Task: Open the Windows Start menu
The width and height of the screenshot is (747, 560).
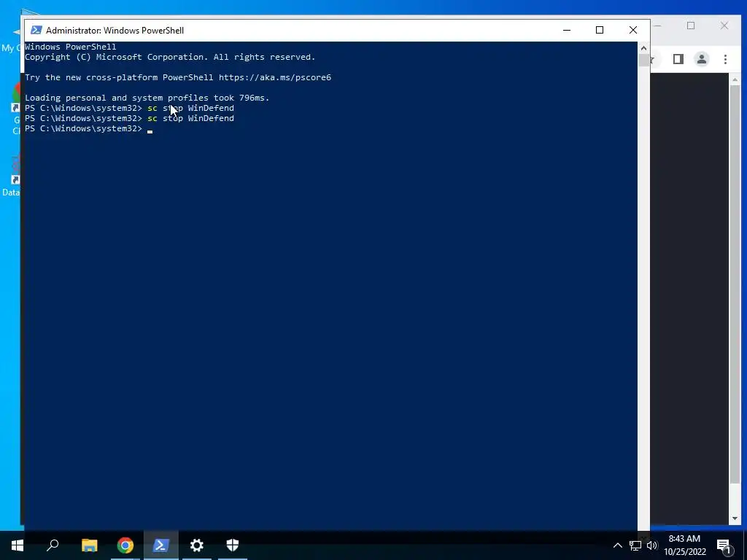Action: [18, 545]
